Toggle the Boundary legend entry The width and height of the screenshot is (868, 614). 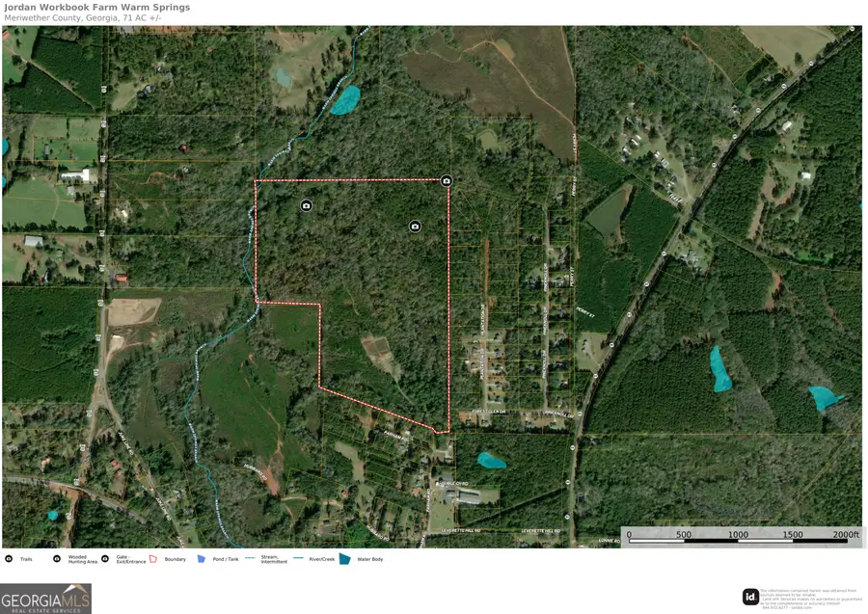click(175, 558)
